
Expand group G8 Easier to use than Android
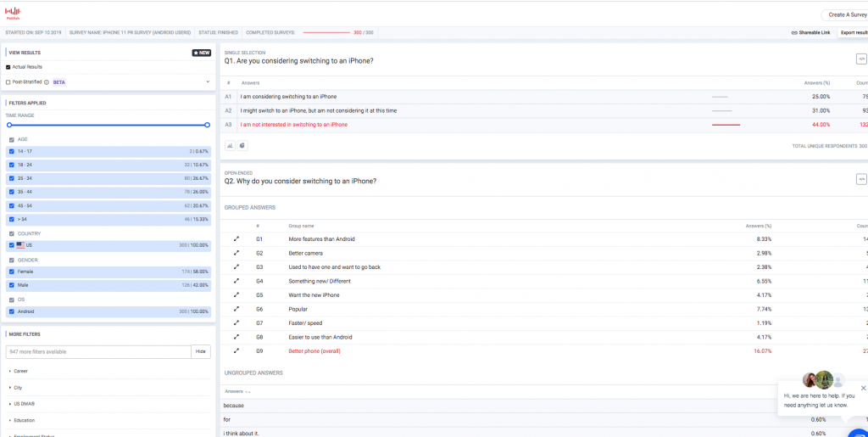point(236,337)
